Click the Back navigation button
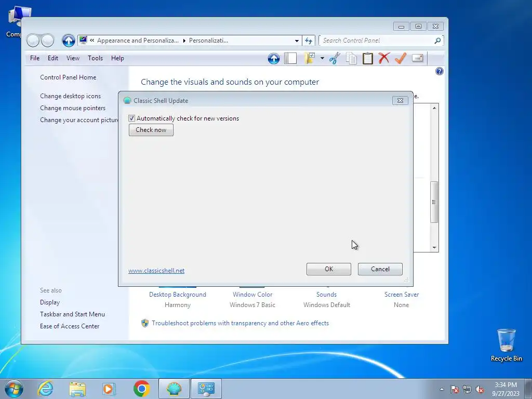Viewport: 532px width, 399px height. tap(33, 41)
